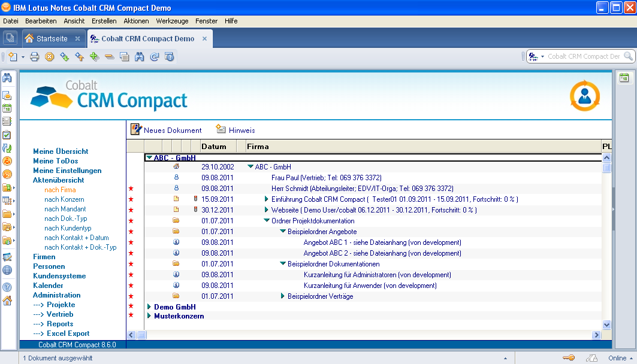Viewport: 637px width, 364px height.
Task: Open the day-at-a-glance calendar icon on the right sidebar
Action: 624,78
